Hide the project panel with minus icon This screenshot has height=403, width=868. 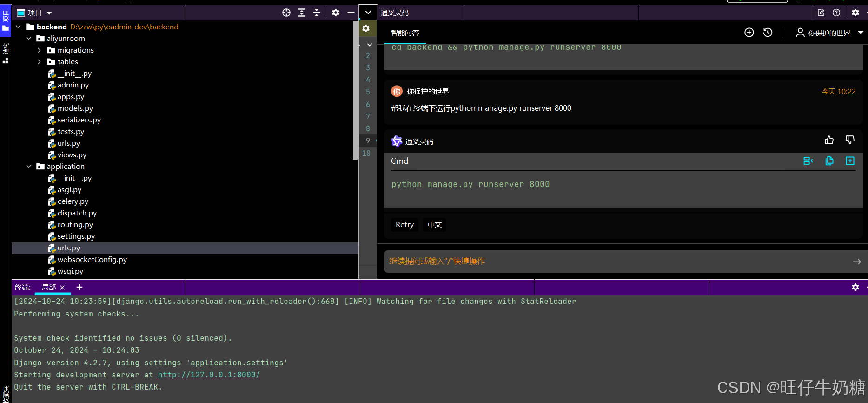pos(351,13)
